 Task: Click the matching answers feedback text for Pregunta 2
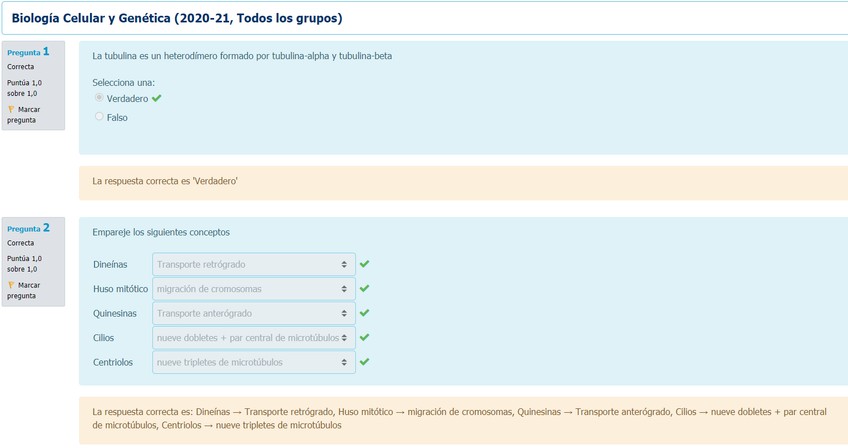tap(459, 418)
